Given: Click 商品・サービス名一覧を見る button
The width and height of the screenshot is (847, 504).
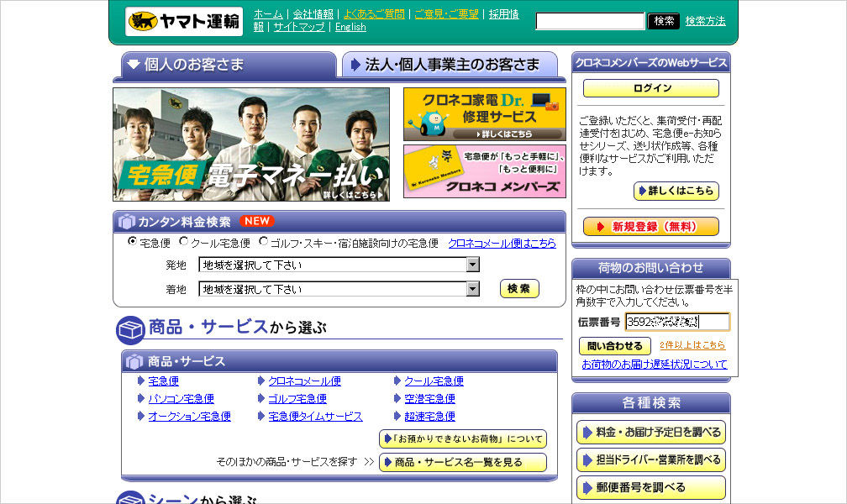Looking at the screenshot, I should 463,462.
